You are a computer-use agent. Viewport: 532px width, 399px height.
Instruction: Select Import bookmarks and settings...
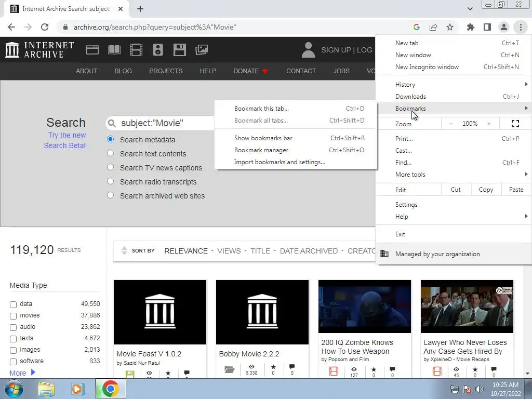point(296,162)
